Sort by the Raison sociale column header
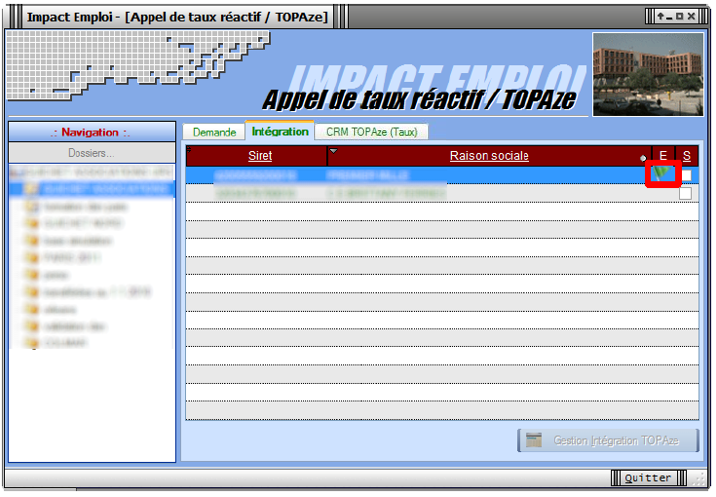 [489, 156]
